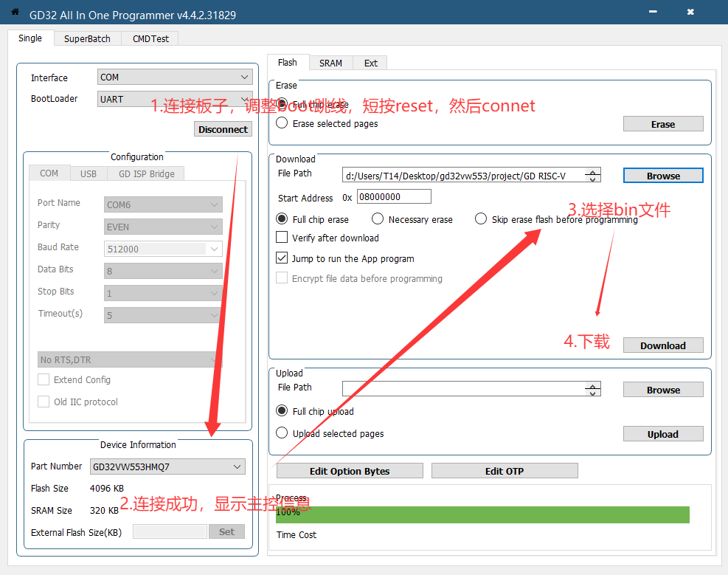Viewport: 728px width, 575px height.
Task: Select the Necessary erase radio option
Action: click(378, 219)
